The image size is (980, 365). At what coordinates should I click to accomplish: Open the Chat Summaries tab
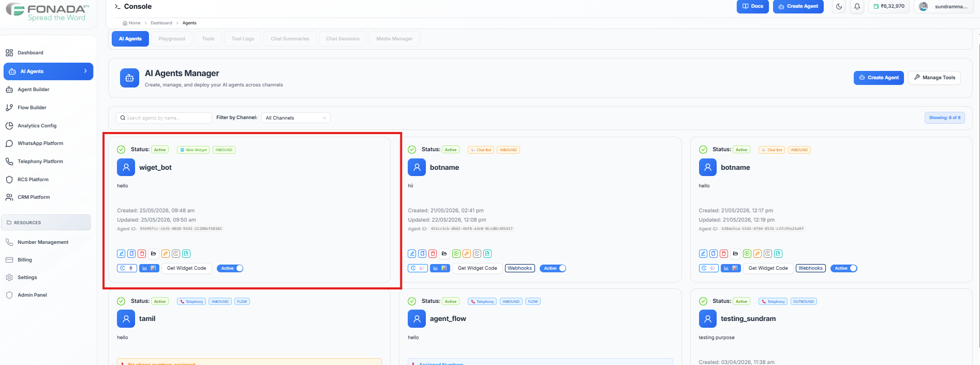coord(290,39)
